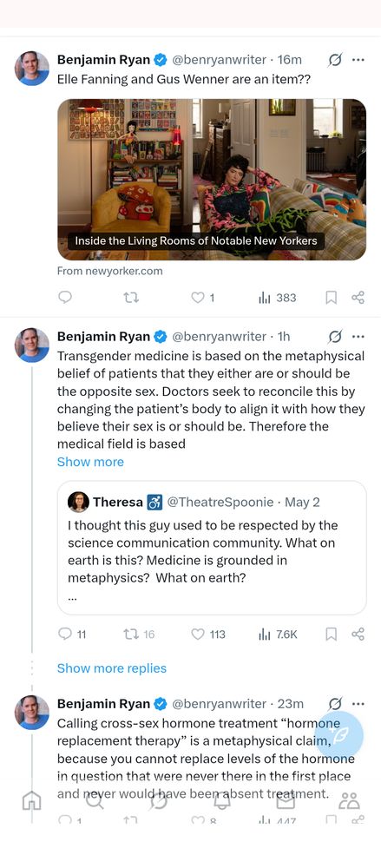Image resolution: width=381 pixels, height=868 pixels.
Task: View analytics for the 7.6K views post
Action: pos(278,635)
